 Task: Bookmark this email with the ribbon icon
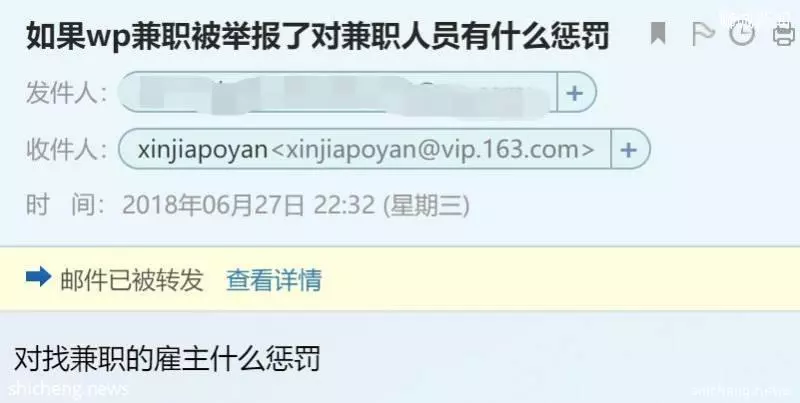658,34
